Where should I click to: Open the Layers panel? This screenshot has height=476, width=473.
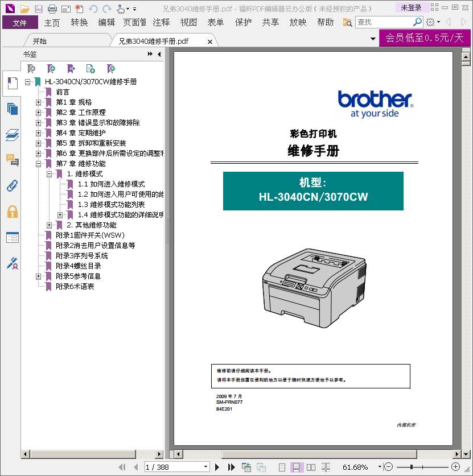tap(12, 135)
